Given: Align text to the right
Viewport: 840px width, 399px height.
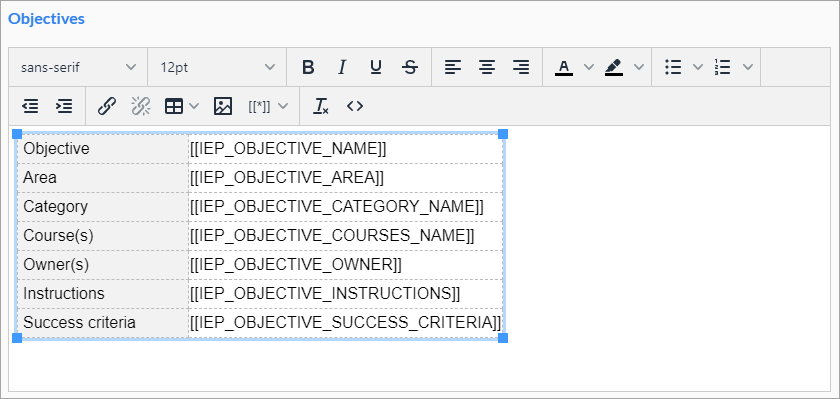Looking at the screenshot, I should (521, 67).
